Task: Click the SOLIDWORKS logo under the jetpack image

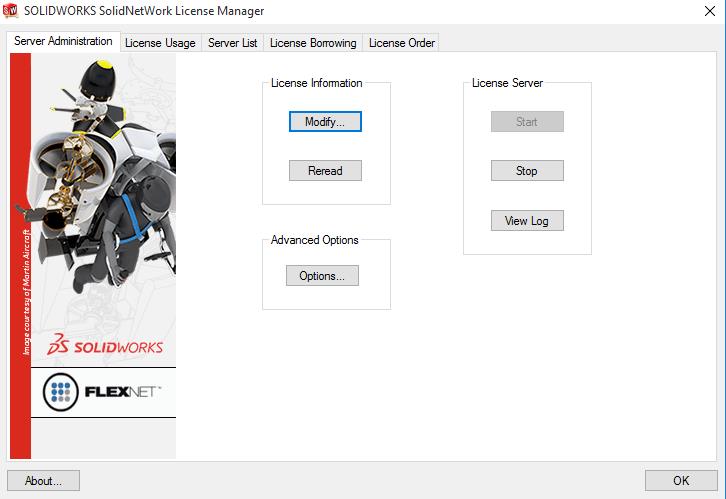Action: [110, 347]
